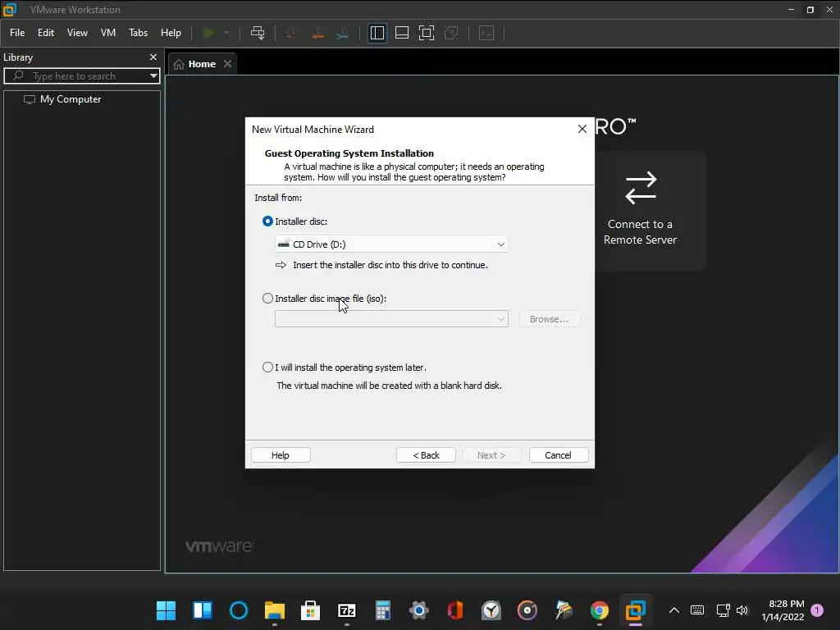This screenshot has width=840, height=630.
Task: Click the Library search field
Action: [x=80, y=76]
